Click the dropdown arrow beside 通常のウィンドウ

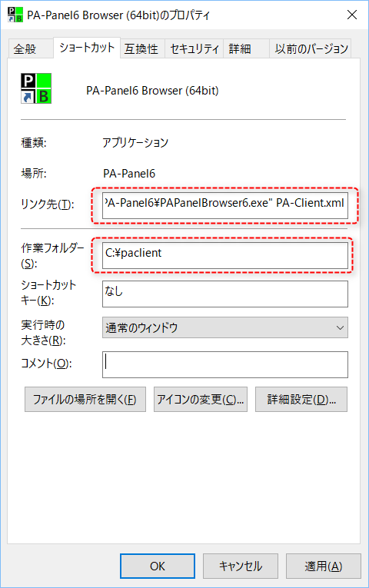pyautogui.click(x=340, y=327)
